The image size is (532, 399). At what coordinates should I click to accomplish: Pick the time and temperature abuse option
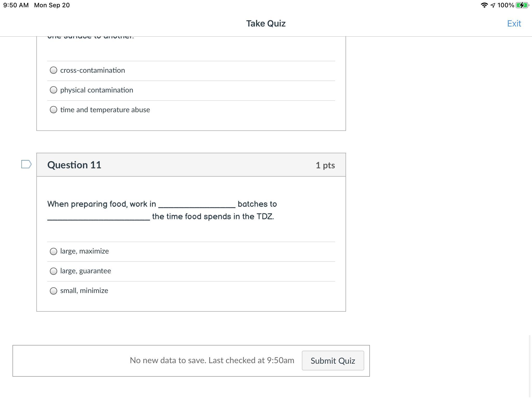[x=54, y=110]
